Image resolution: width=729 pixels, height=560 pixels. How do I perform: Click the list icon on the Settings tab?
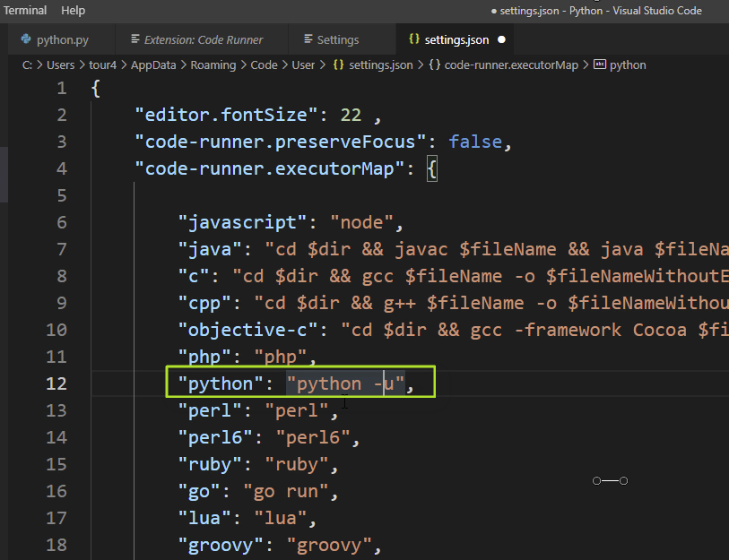pyautogui.click(x=308, y=39)
